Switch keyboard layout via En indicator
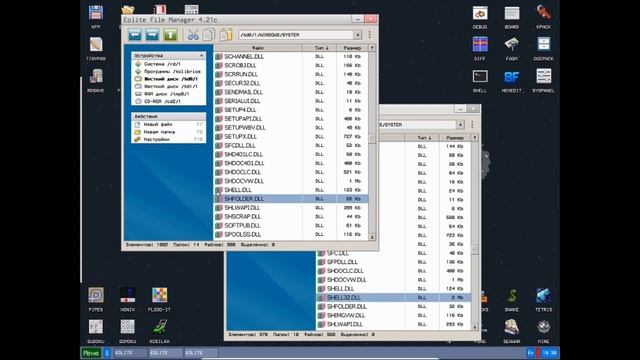This screenshot has height=360, width=640. point(531,353)
